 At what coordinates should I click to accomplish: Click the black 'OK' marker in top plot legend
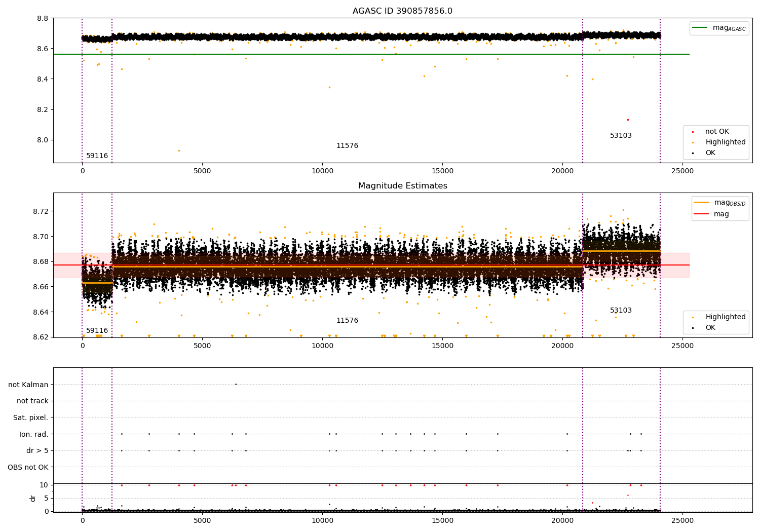pyautogui.click(x=693, y=153)
